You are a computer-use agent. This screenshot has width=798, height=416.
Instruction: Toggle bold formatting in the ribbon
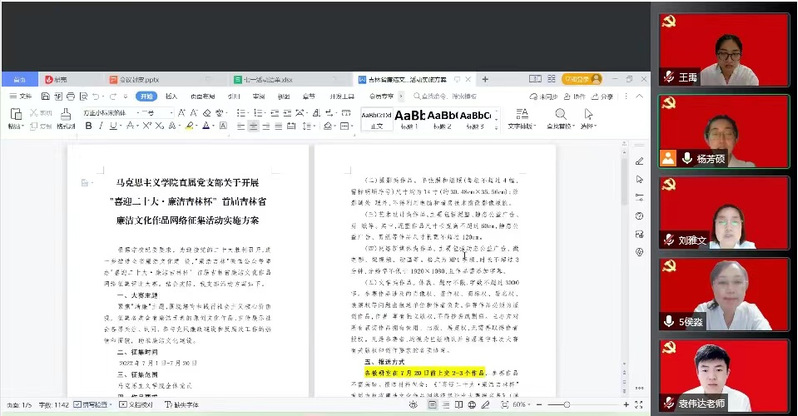click(88, 127)
